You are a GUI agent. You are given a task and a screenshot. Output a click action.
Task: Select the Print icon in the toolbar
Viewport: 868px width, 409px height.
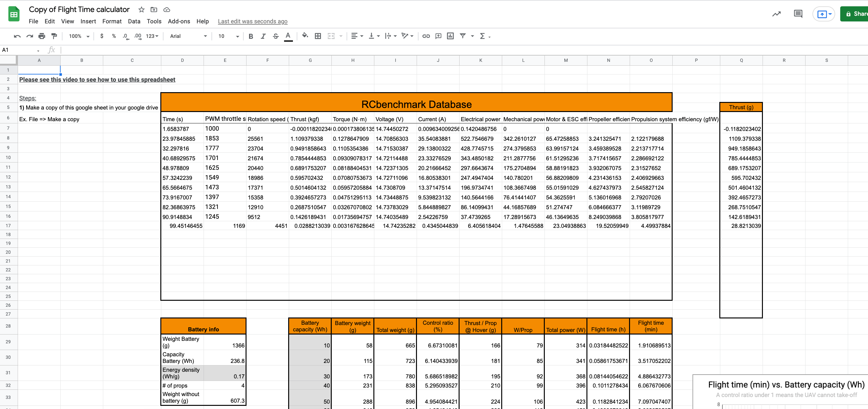coord(42,36)
